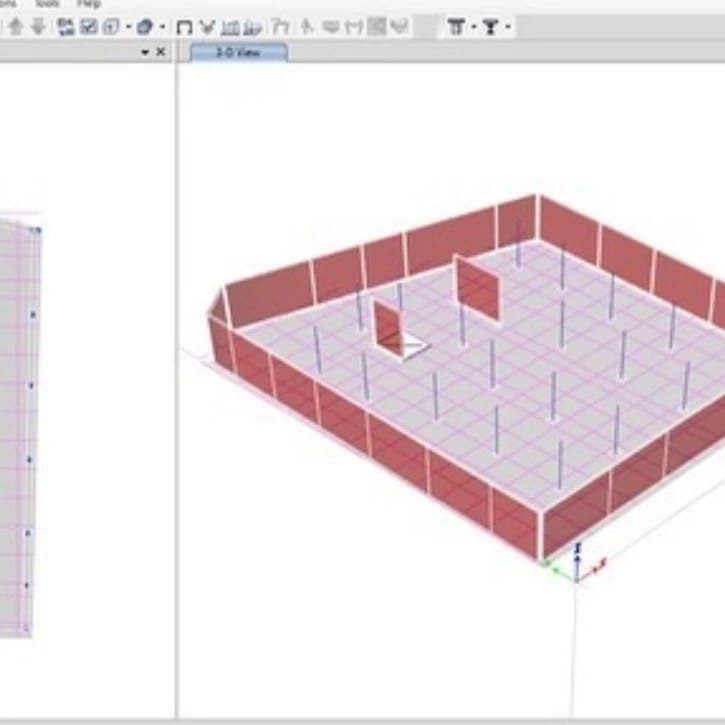Click the move up in list arrow
Viewport: 725px width, 725px height.
click(16, 27)
